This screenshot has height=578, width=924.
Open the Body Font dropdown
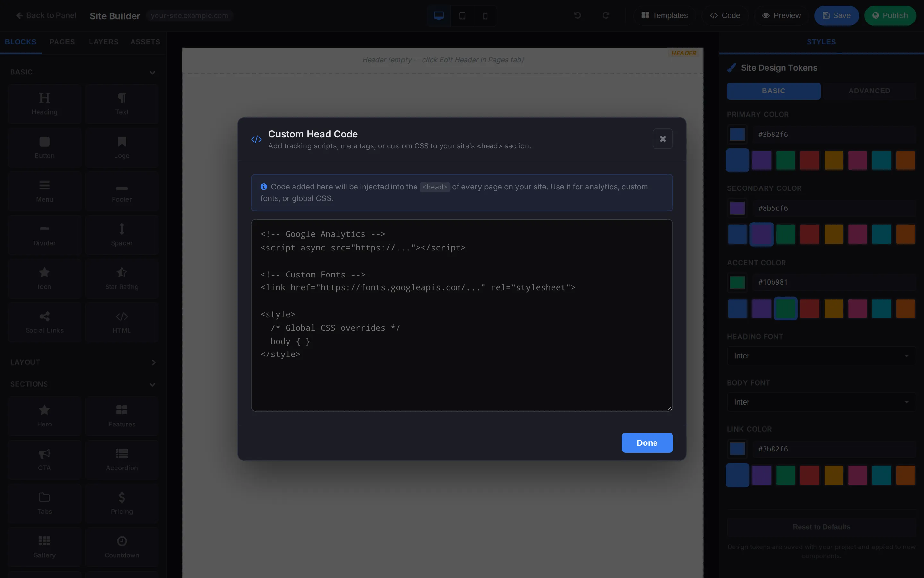[821, 402]
